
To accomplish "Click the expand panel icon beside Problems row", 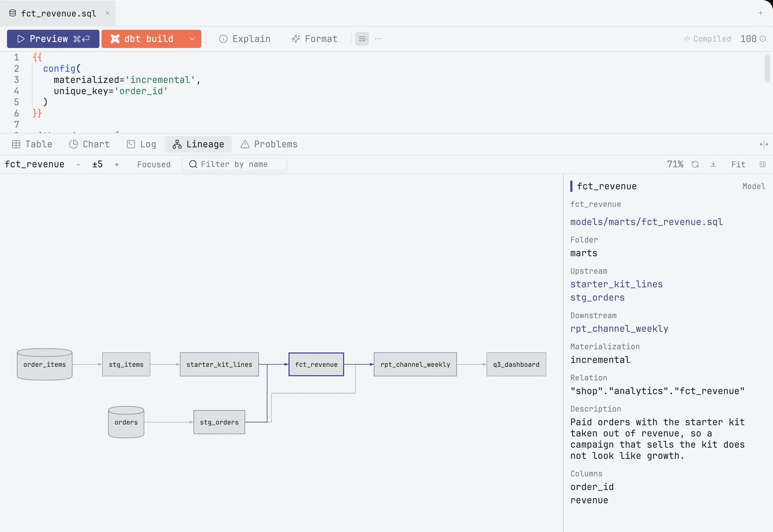I will pyautogui.click(x=764, y=144).
